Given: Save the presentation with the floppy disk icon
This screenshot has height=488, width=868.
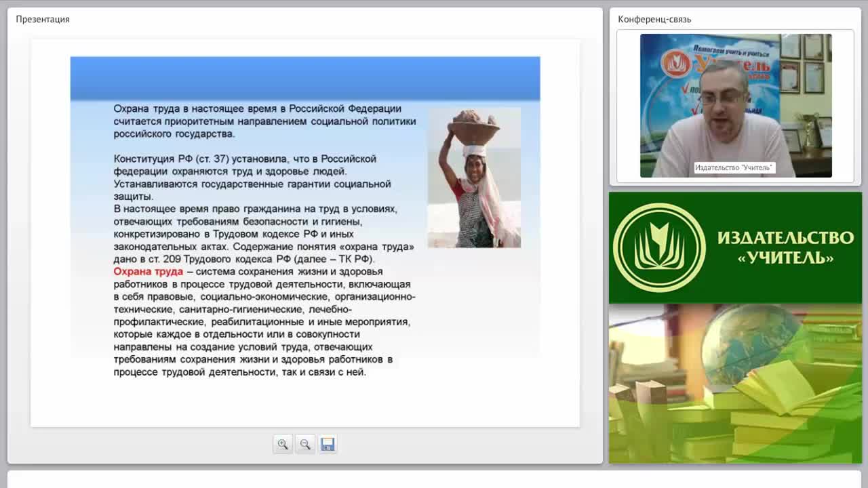Looking at the screenshot, I should (328, 444).
